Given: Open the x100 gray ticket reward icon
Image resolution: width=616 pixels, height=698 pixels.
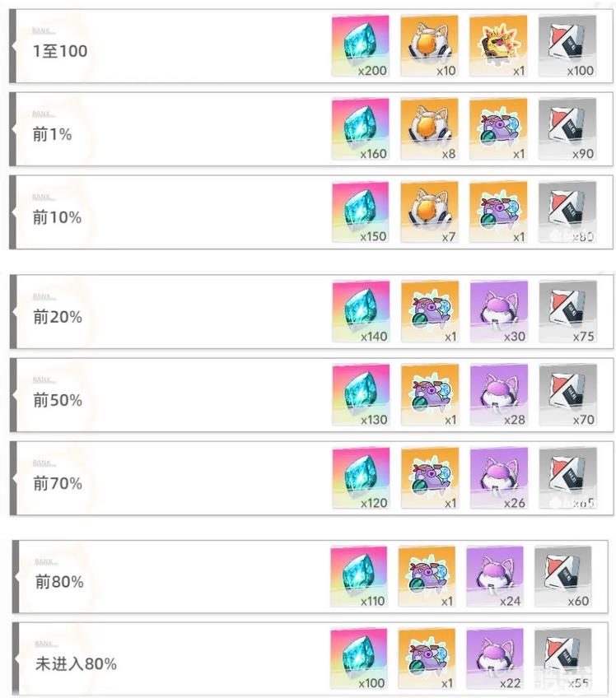Looking at the screenshot, I should (x=567, y=46).
